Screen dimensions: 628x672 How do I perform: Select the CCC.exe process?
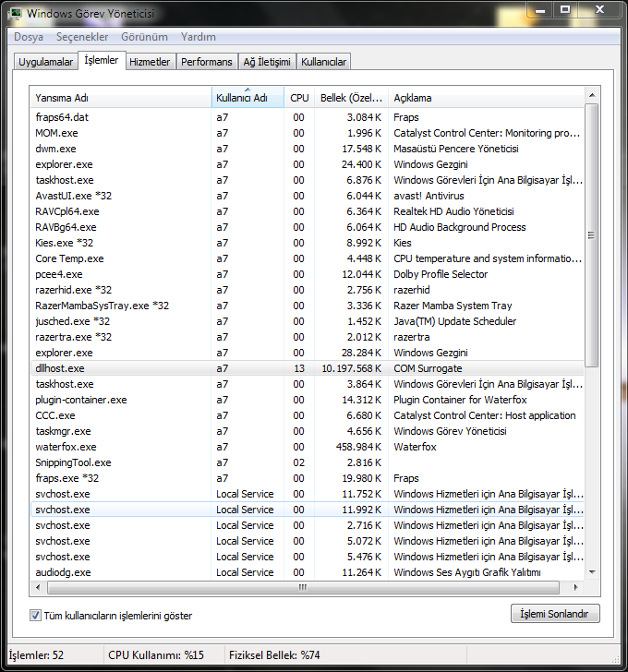point(307,415)
